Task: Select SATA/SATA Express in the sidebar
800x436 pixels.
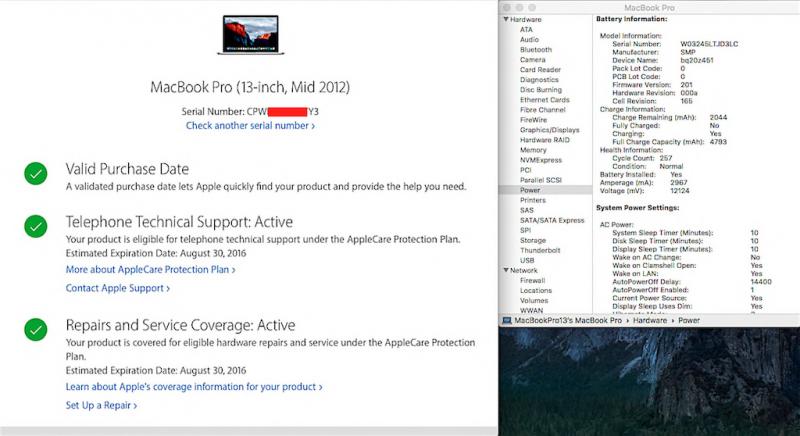Action: (552, 220)
